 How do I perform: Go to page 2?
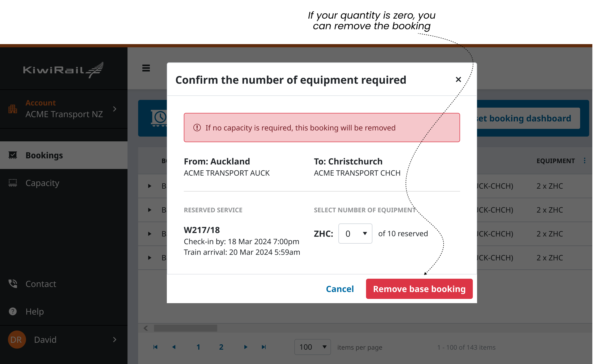click(221, 347)
